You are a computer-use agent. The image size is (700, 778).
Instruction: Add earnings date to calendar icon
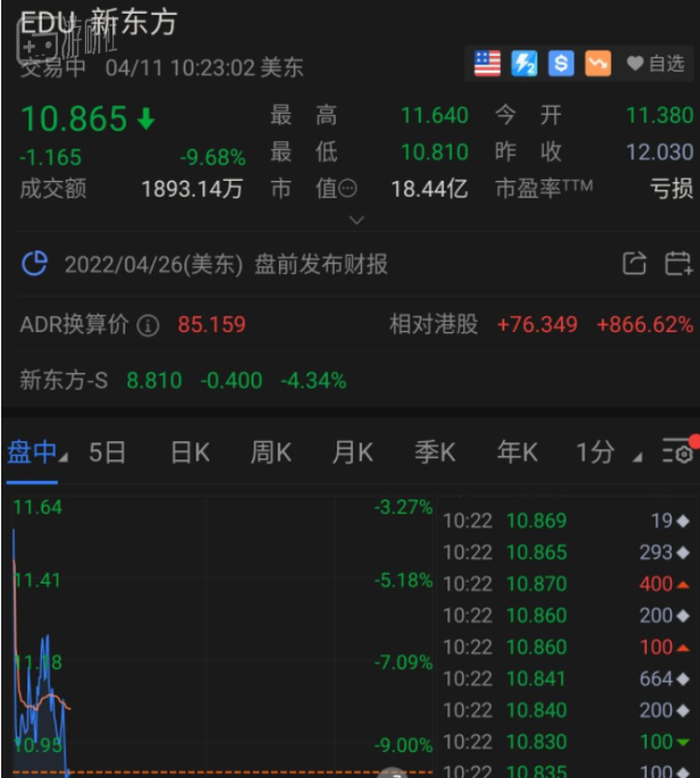click(678, 264)
